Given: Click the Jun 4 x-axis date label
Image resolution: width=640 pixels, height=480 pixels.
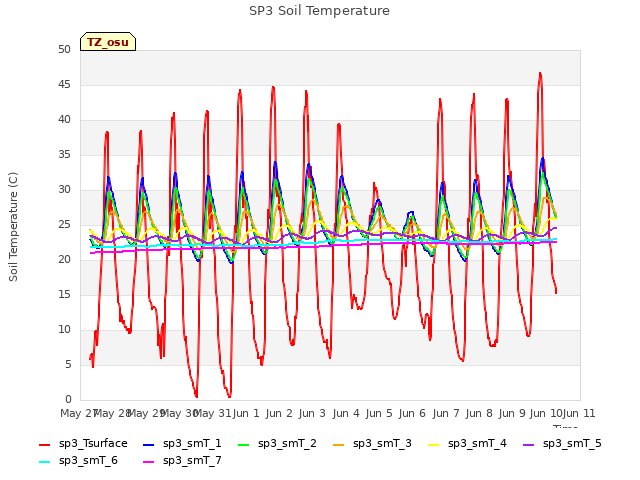Looking at the screenshot, I should click(346, 413).
